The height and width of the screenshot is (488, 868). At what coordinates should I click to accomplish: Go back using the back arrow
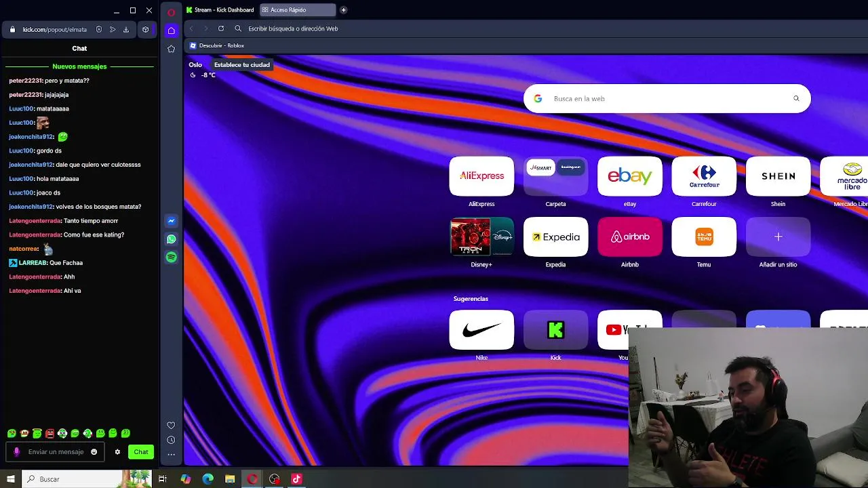[x=191, y=28]
